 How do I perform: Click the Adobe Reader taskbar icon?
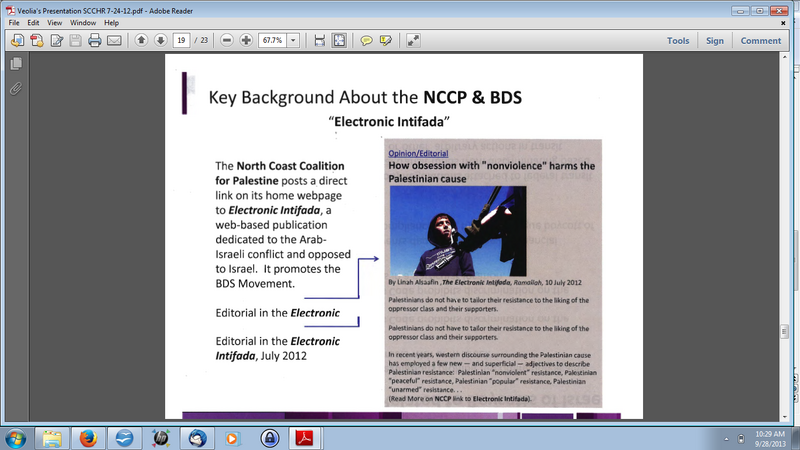[305, 438]
